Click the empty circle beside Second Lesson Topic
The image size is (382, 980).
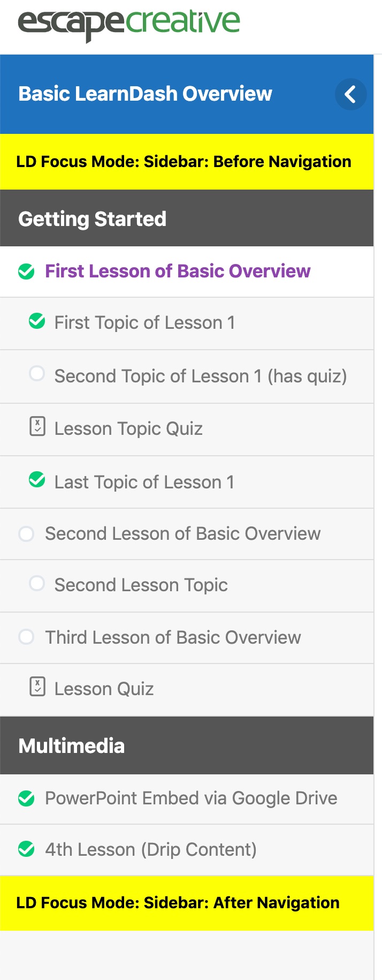(x=37, y=583)
